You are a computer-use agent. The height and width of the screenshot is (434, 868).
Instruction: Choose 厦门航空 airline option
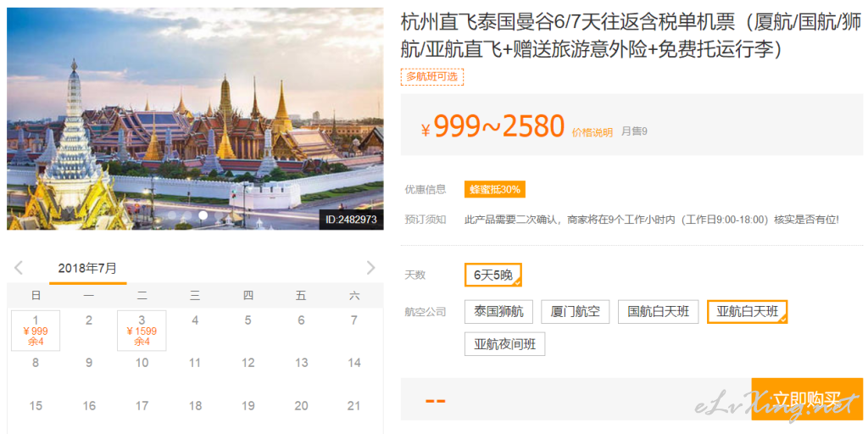coord(576,312)
